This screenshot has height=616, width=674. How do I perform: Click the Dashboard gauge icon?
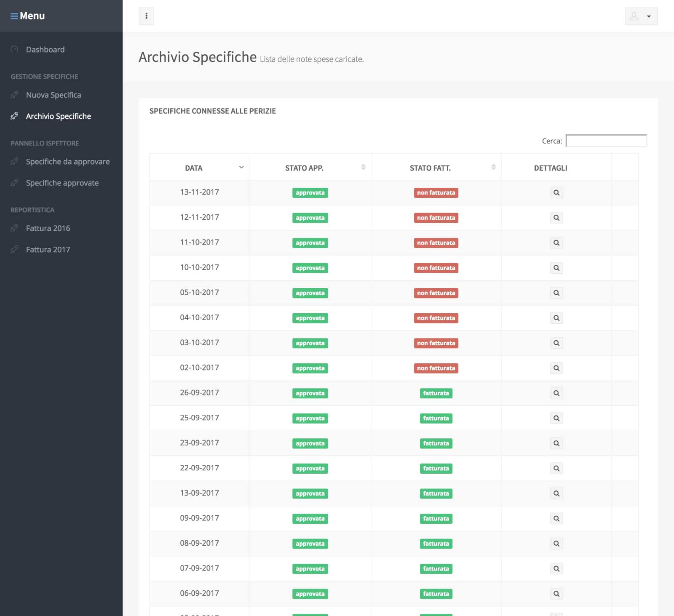14,49
